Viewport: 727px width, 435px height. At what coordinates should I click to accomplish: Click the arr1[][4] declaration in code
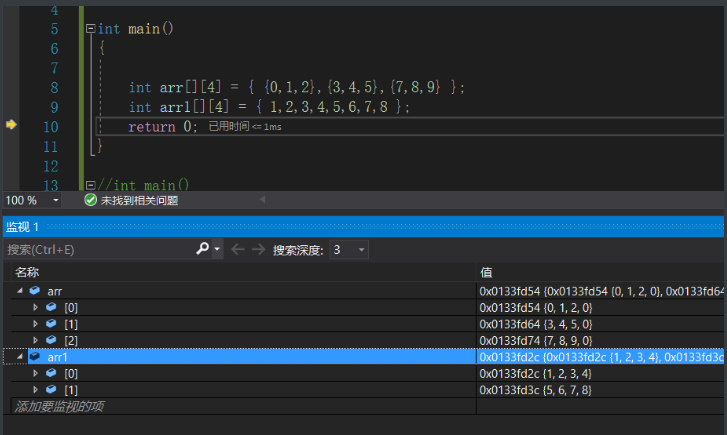269,107
